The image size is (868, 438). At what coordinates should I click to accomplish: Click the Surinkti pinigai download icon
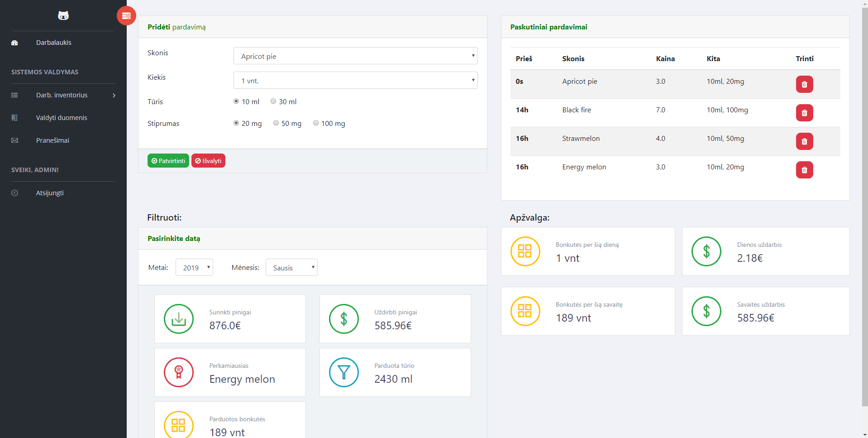pyautogui.click(x=179, y=319)
